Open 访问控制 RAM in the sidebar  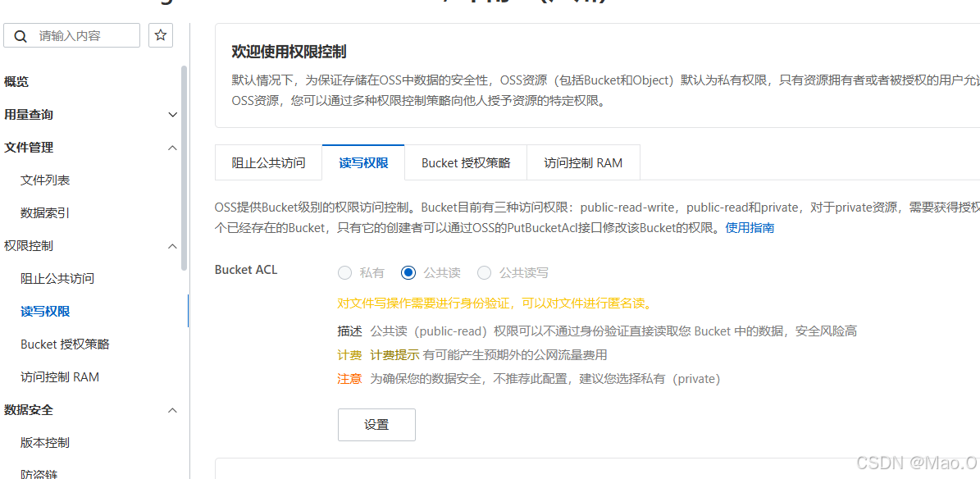[x=60, y=377]
